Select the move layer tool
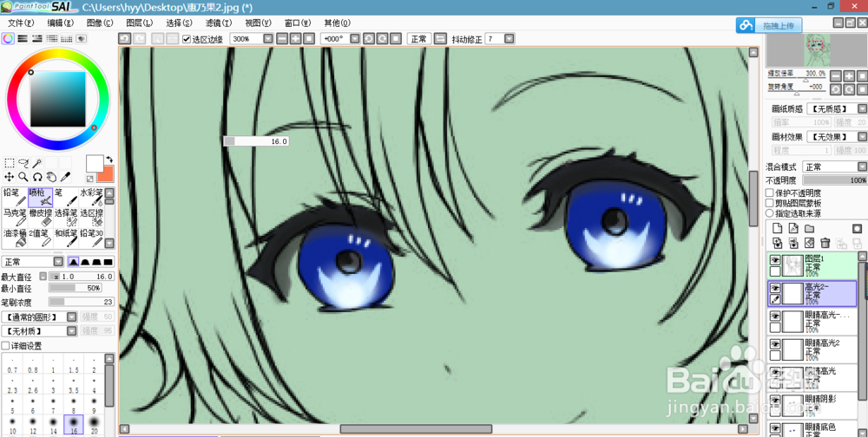868x437 pixels. pyautogui.click(x=10, y=177)
